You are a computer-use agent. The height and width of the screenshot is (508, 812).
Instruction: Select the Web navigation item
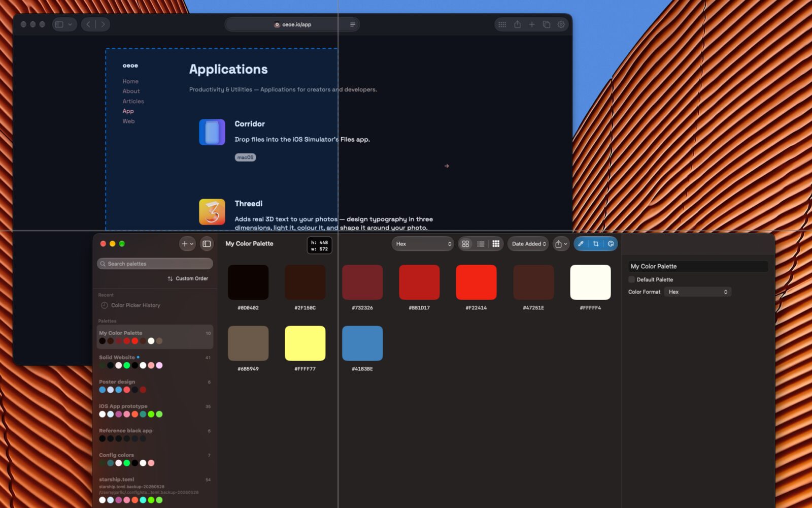[128, 121]
